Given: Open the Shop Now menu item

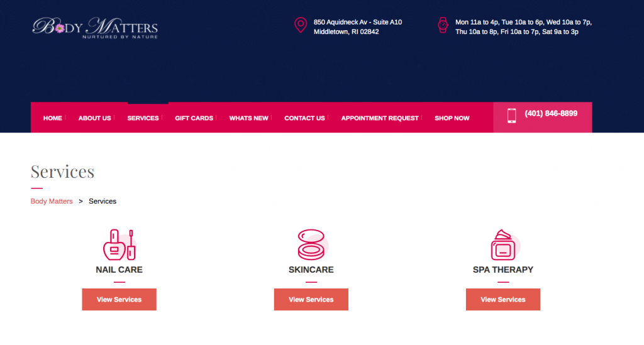Looking at the screenshot, I should (x=452, y=118).
